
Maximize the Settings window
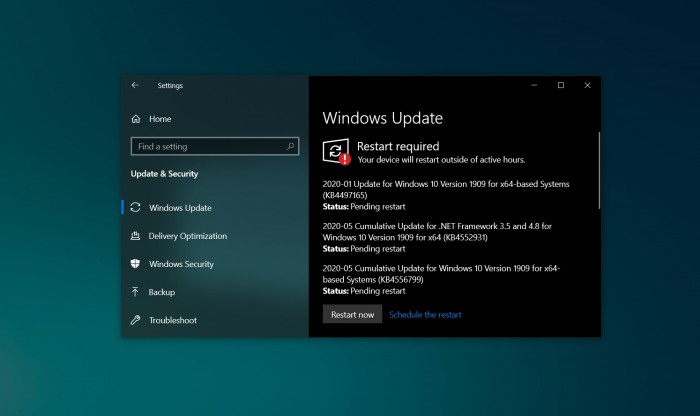click(561, 86)
